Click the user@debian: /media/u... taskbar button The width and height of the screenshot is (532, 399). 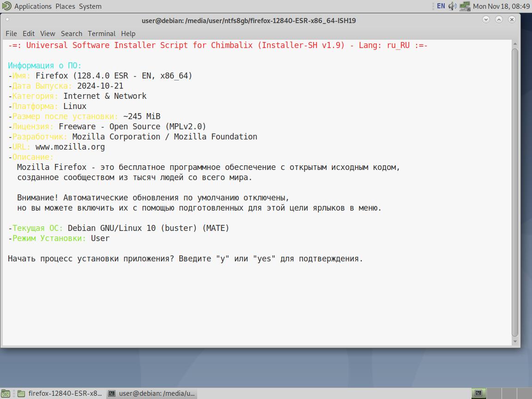click(151, 393)
